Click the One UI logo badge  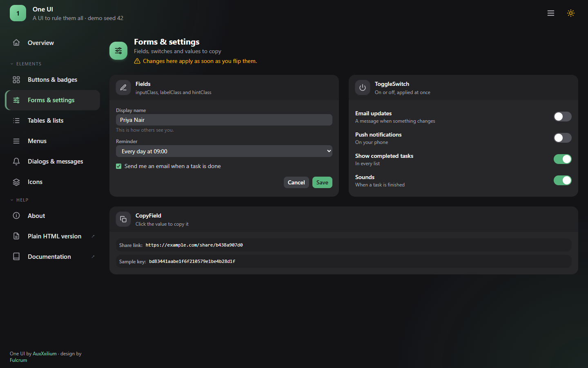click(x=18, y=13)
